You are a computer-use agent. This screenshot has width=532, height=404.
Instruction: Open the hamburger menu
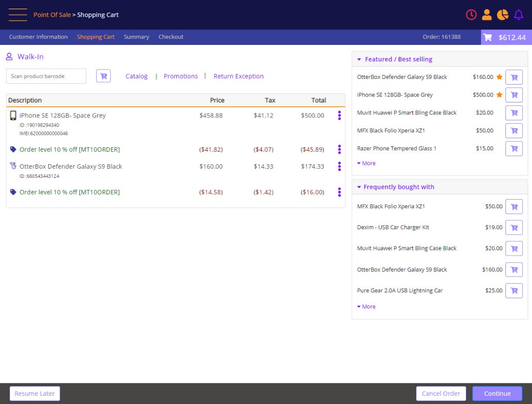(x=18, y=14)
